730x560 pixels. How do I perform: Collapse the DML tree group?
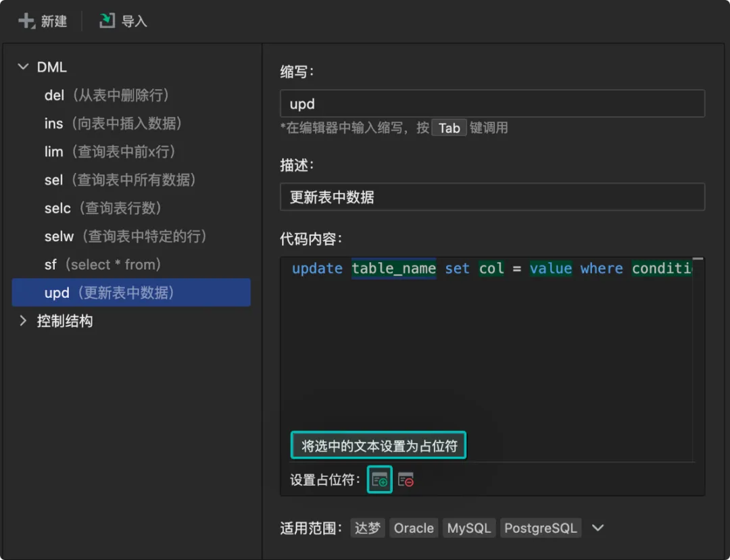coord(23,67)
